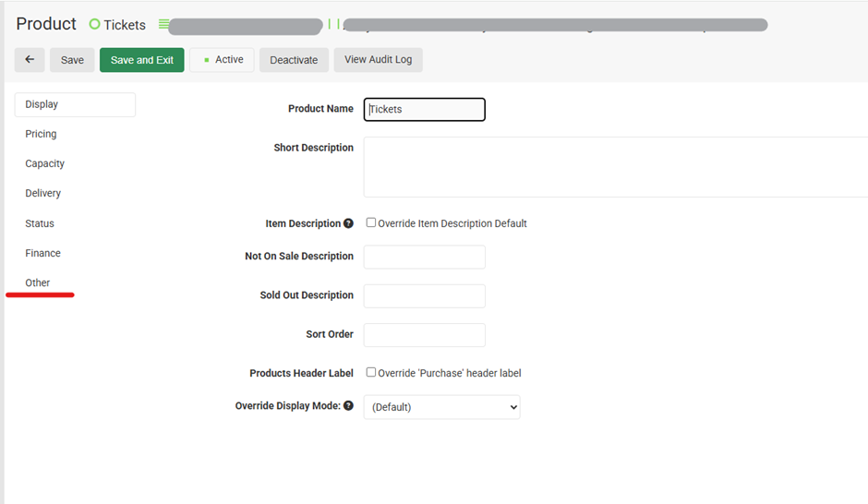
Task: Check Override 'Purchase' header label box
Action: pyautogui.click(x=371, y=372)
